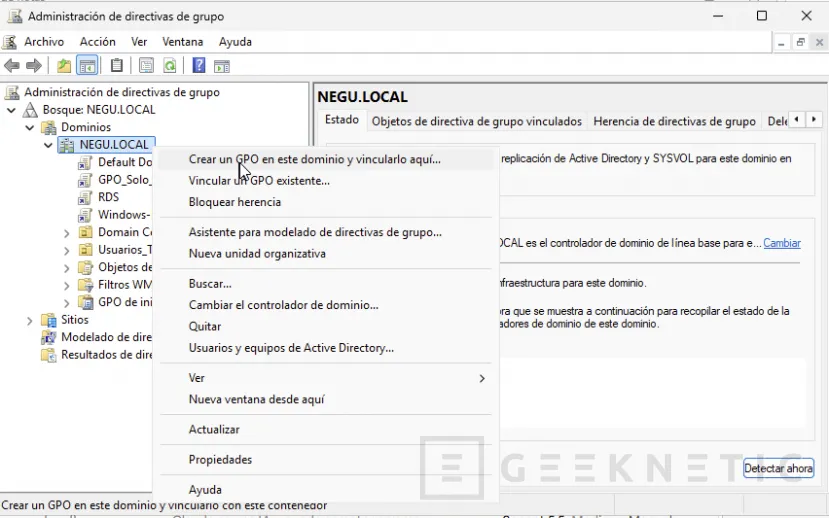
Task: Toggle the show/hide console tree button
Action: click(x=87, y=66)
